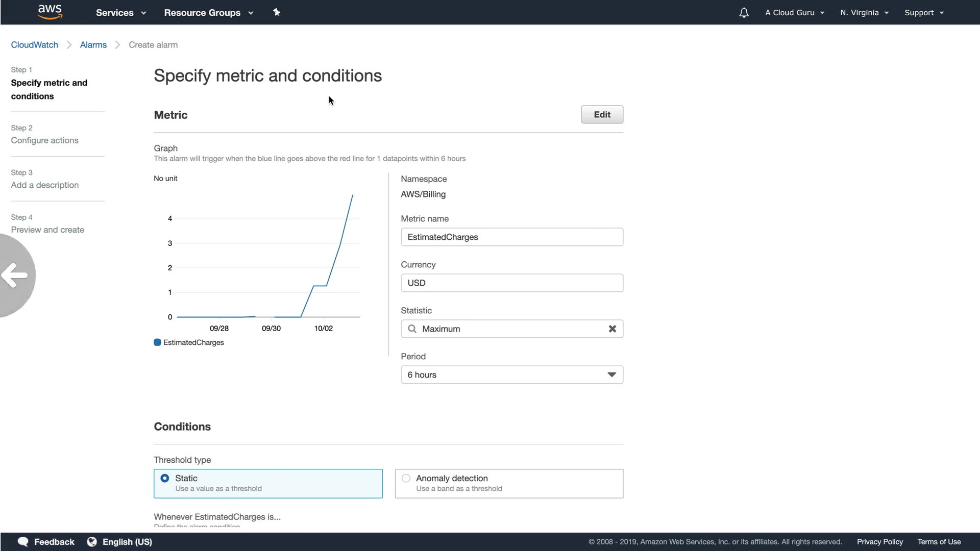
Task: Open the notifications bell icon
Action: [744, 13]
